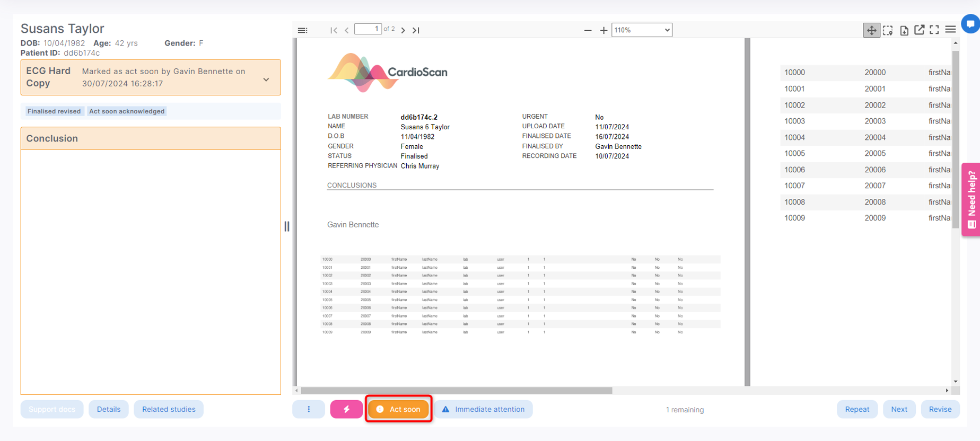Mark study for Immediate attention
The height and width of the screenshot is (441, 980).
(x=483, y=409)
